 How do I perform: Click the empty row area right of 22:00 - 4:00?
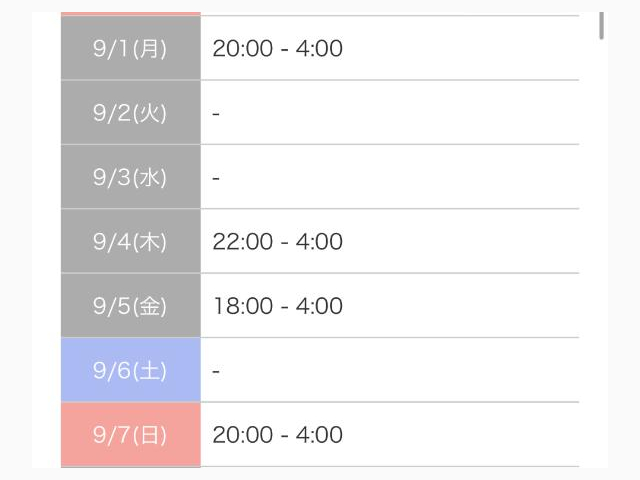point(461,241)
